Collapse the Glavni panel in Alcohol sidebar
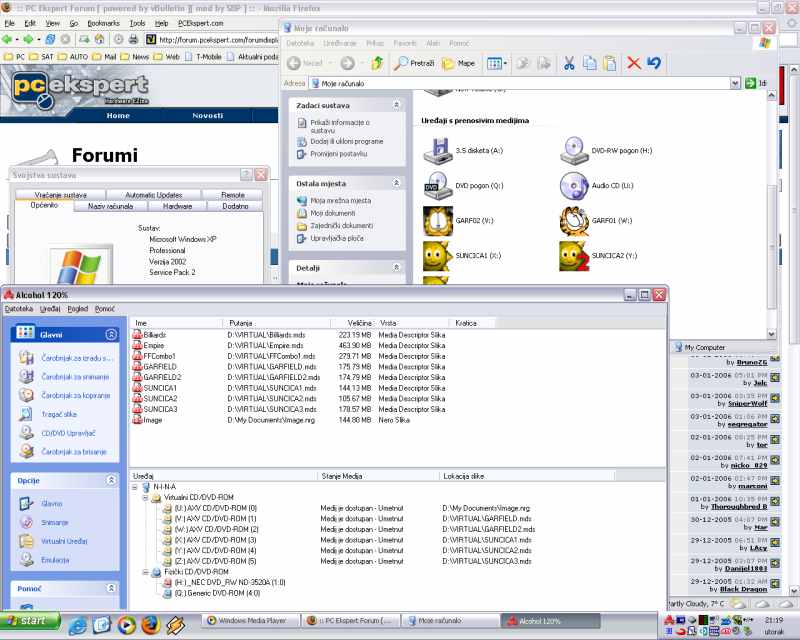 pos(111,334)
